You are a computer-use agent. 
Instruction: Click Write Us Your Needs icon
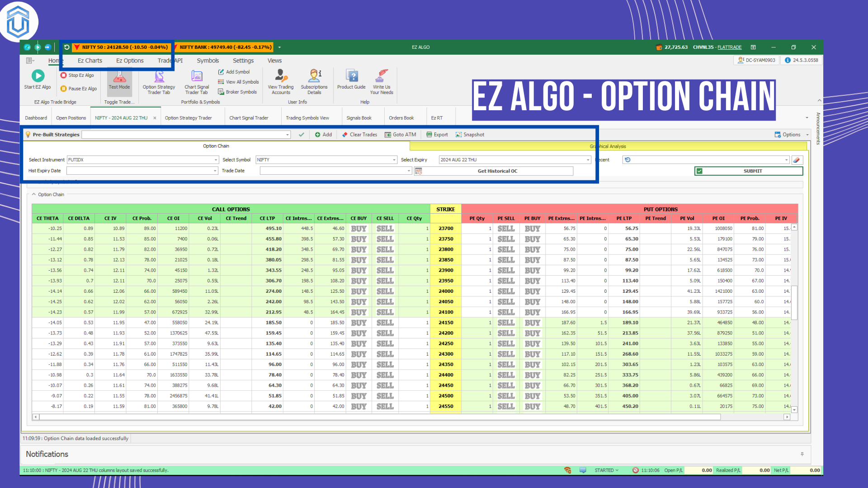[x=382, y=75]
